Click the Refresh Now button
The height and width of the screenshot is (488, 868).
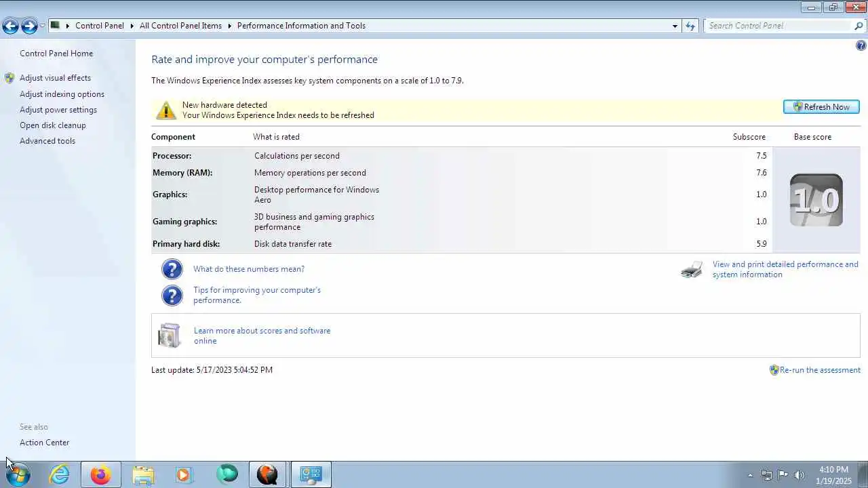(x=821, y=107)
